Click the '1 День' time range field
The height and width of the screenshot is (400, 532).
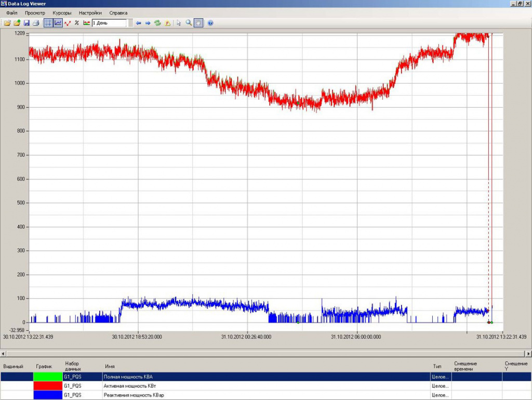pos(109,23)
